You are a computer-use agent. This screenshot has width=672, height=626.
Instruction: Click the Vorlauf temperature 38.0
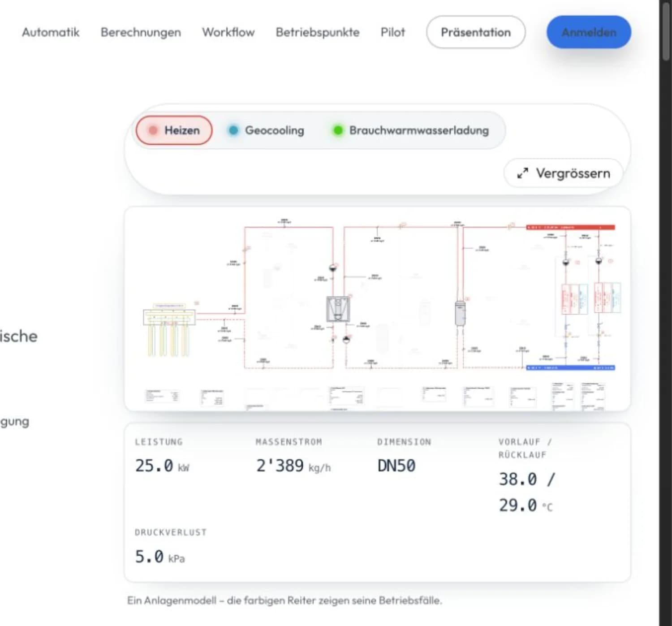pyautogui.click(x=518, y=479)
